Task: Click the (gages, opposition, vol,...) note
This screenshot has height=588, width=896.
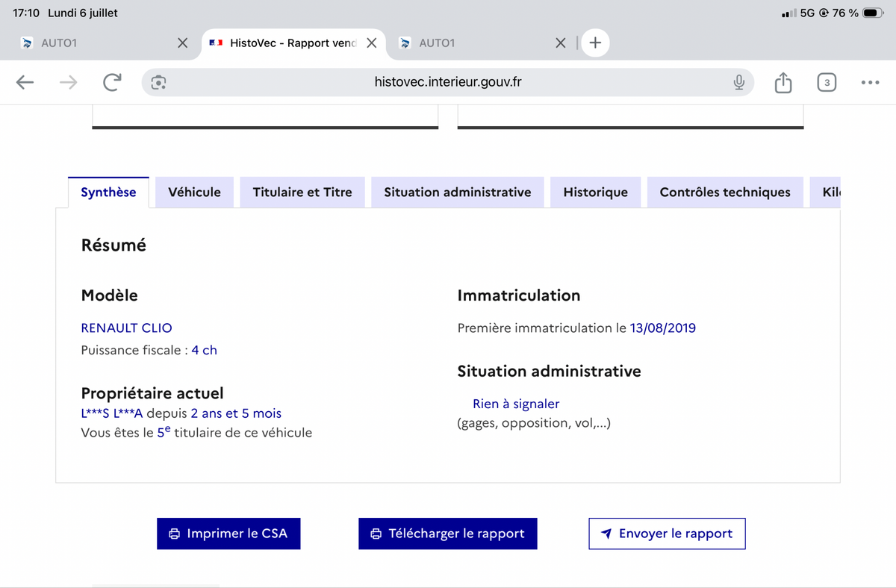Action: [x=534, y=423]
